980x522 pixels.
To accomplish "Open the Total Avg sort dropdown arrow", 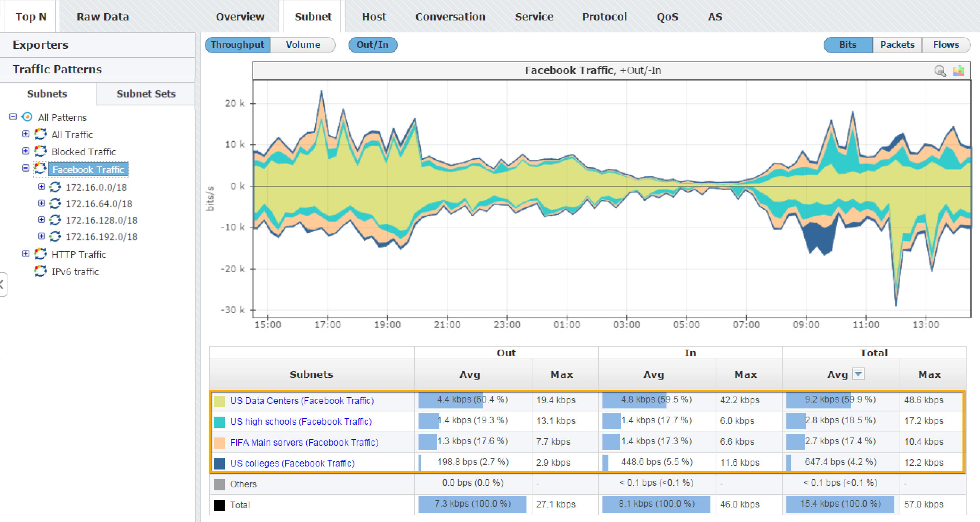I will point(858,374).
